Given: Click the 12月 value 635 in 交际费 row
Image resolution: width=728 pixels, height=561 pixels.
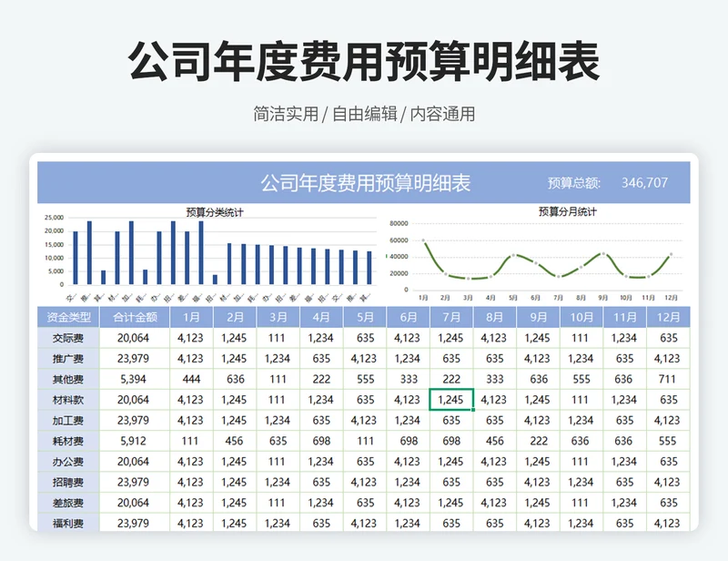Looking at the screenshot, I should coord(669,339).
